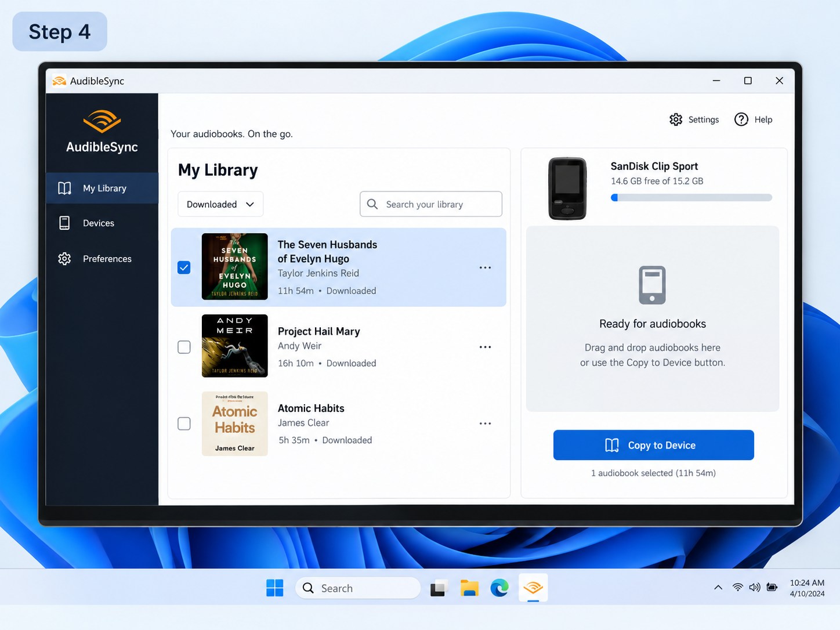Launch Microsoft Edge from the taskbar
The width and height of the screenshot is (840, 630).
pos(499,588)
